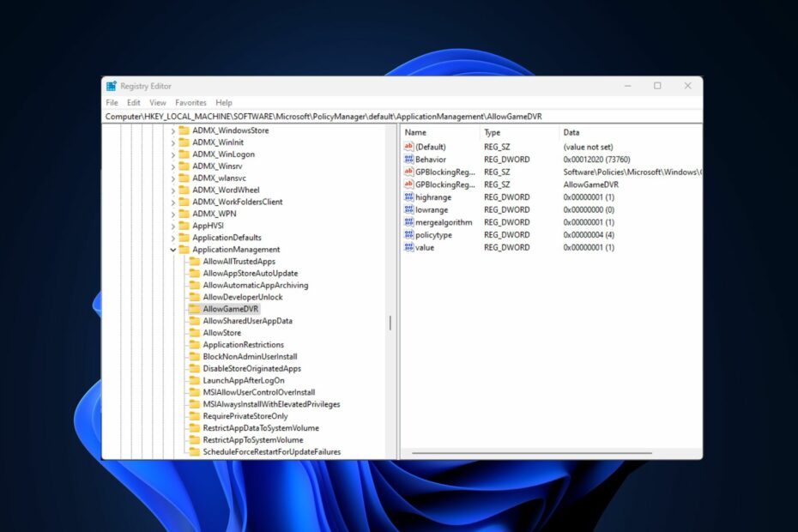Click the AllowAutomaticAppArchiving folder icon
This screenshot has height=532, width=798.
(195, 285)
